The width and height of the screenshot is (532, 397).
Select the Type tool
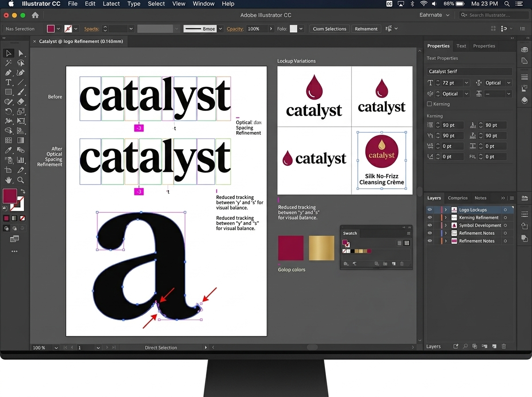pyautogui.click(x=8, y=82)
